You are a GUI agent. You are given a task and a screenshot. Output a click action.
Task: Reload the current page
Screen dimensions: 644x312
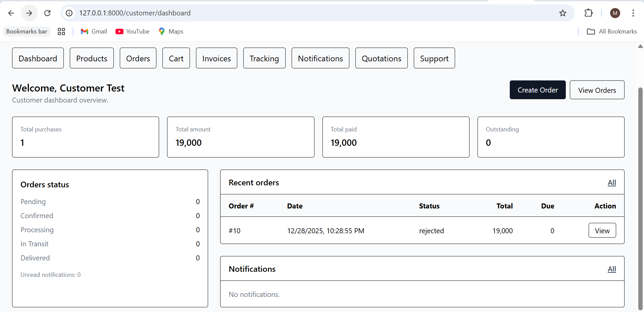click(x=47, y=13)
